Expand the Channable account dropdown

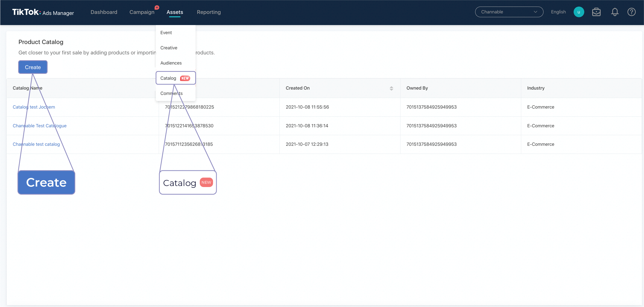coord(509,12)
